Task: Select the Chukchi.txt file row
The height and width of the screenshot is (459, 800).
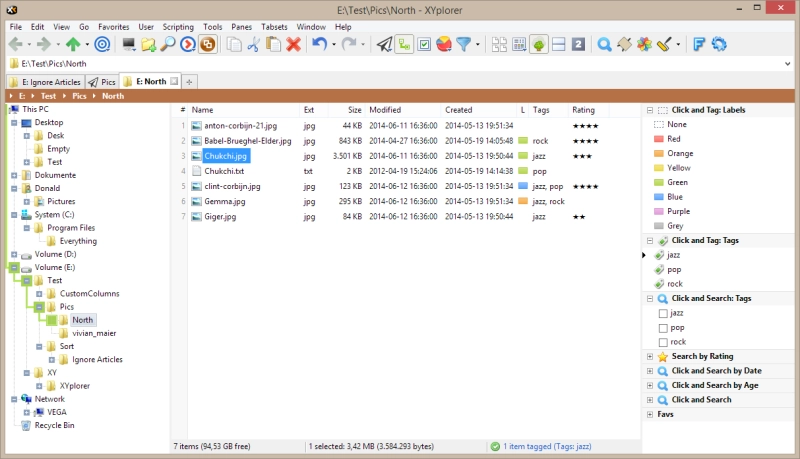Action: (224, 171)
